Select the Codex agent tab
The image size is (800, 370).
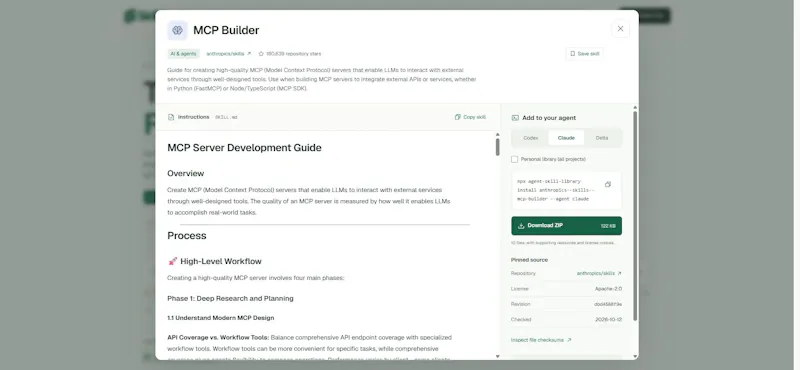tap(531, 138)
